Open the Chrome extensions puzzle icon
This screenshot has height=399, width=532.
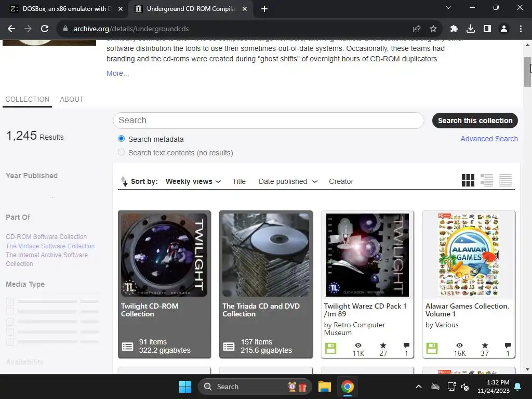coord(454,29)
